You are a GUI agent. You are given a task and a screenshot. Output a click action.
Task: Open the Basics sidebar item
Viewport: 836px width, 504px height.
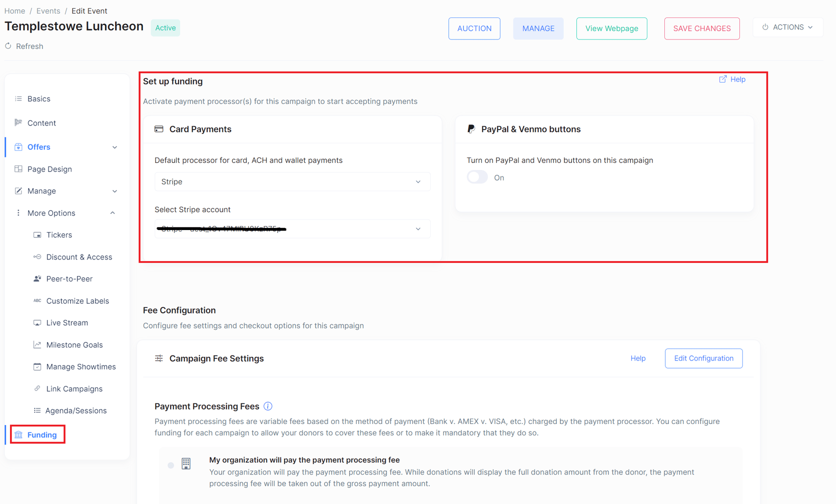tap(39, 99)
